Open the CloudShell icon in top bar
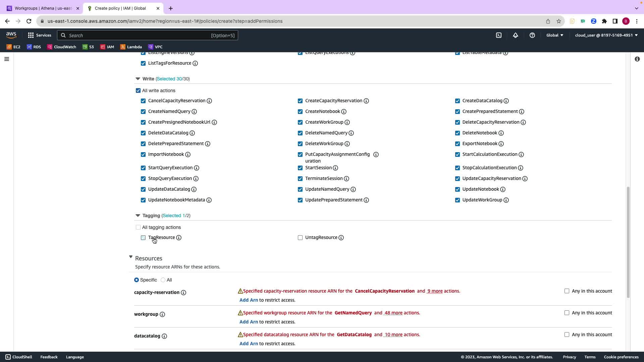644x362 pixels. point(499,35)
